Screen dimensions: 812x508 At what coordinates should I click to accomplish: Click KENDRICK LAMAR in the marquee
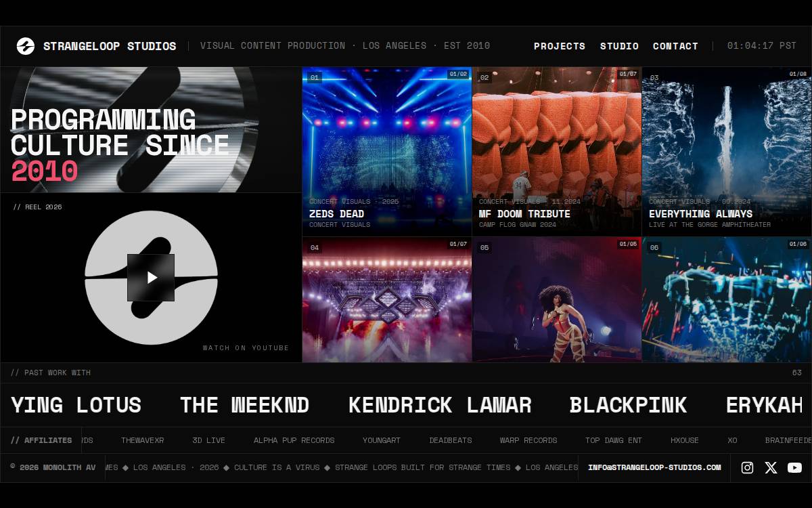[440, 405]
